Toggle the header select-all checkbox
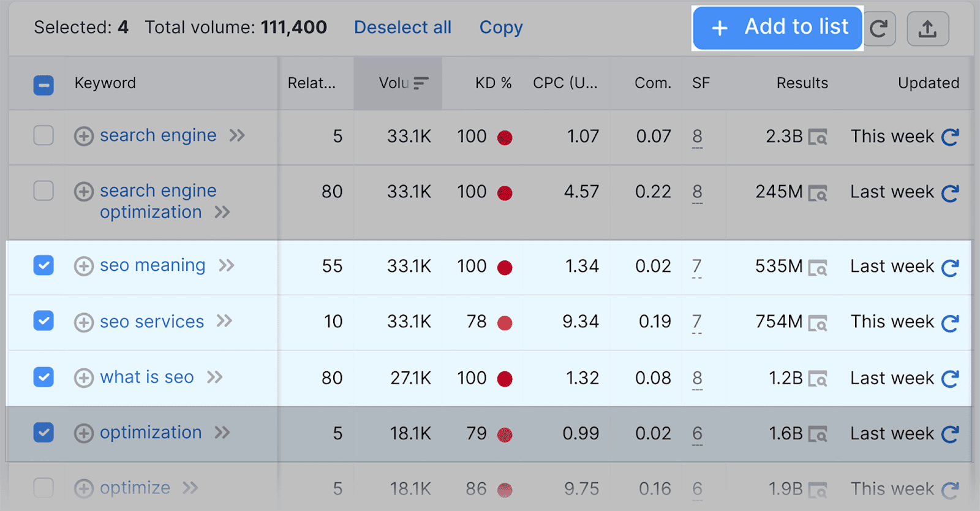The width and height of the screenshot is (980, 511). [43, 85]
